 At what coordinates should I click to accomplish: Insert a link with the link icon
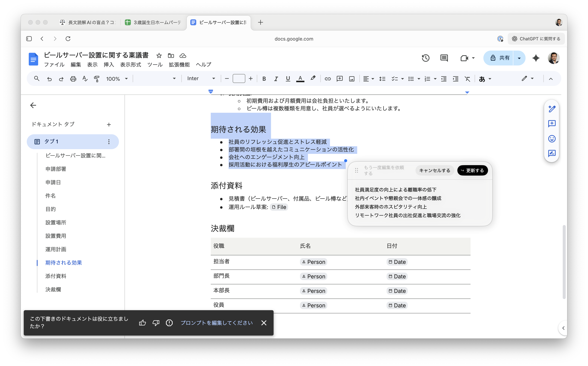(x=328, y=79)
